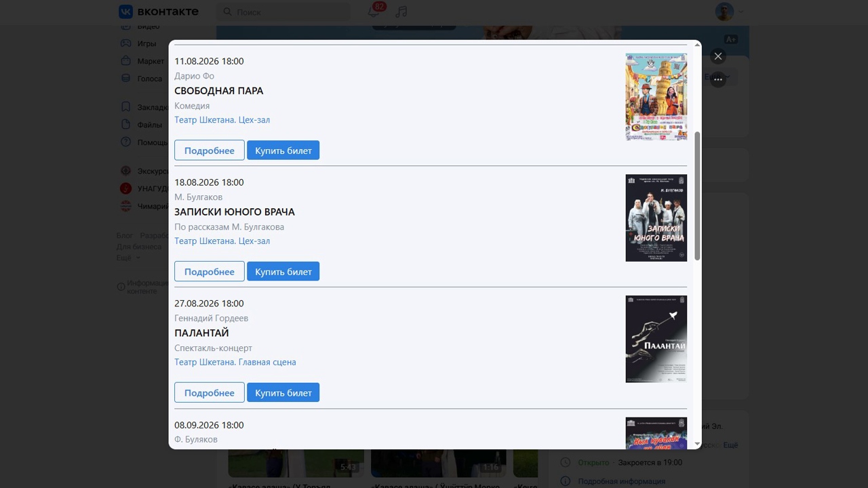Click author name Дарио Фо
Screen dimensions: 868x488
pyautogui.click(x=194, y=76)
